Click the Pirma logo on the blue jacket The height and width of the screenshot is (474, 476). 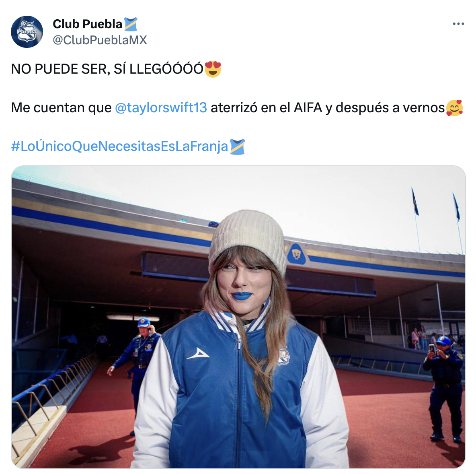coord(198,354)
